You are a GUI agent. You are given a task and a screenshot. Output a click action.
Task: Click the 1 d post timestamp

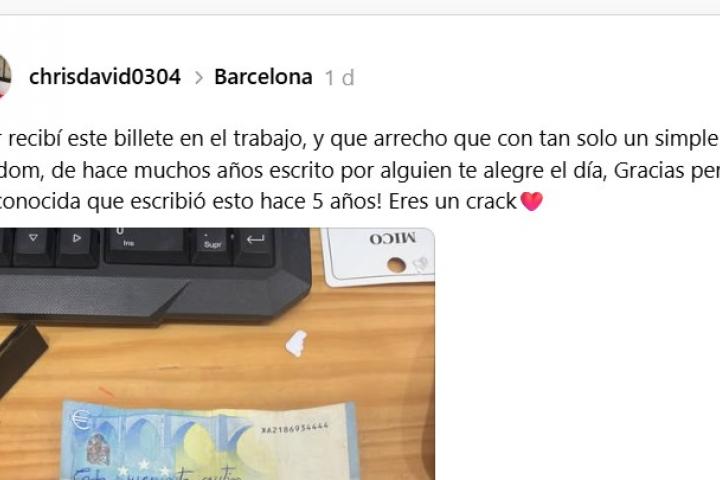[x=339, y=78]
